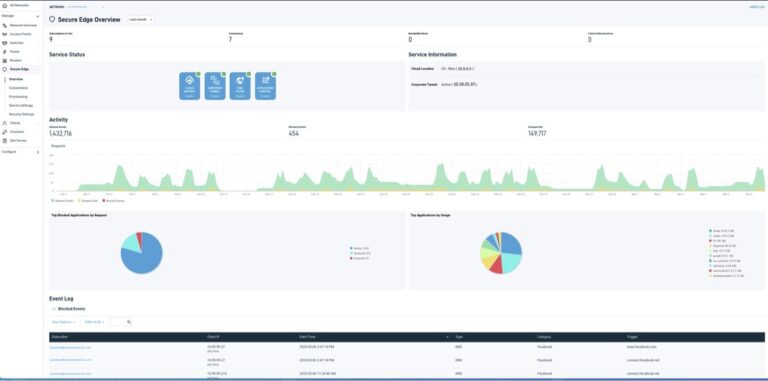The image size is (768, 381).
Task: Collapse the Manage sidebar section
Action: point(38,16)
